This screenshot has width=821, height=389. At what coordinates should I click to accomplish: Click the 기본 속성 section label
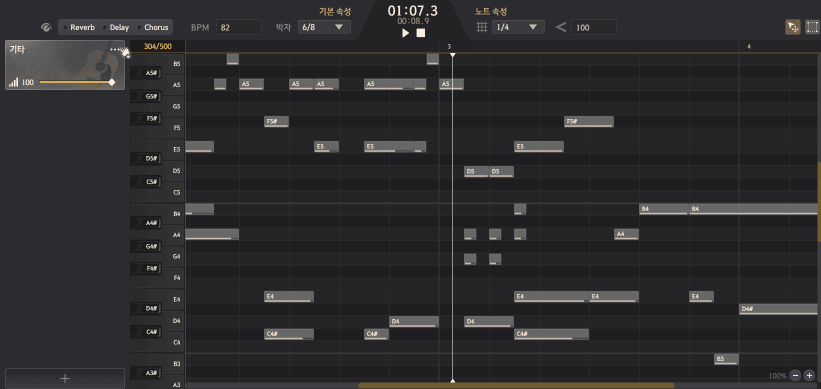tap(335, 11)
